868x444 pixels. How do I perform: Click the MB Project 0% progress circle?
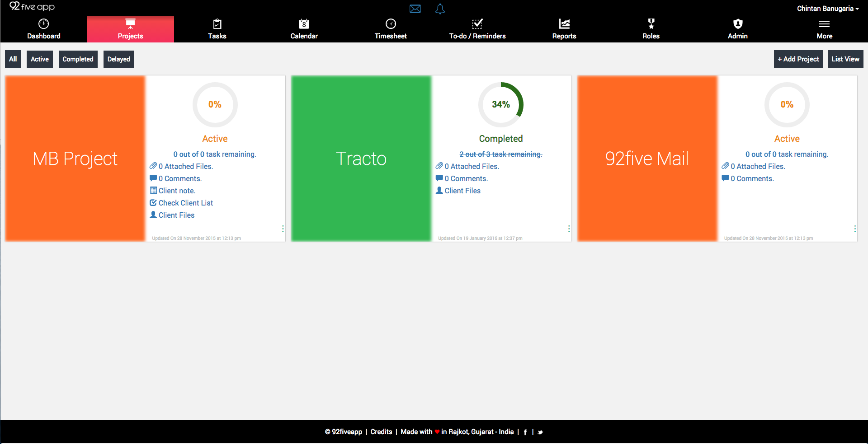pos(215,104)
